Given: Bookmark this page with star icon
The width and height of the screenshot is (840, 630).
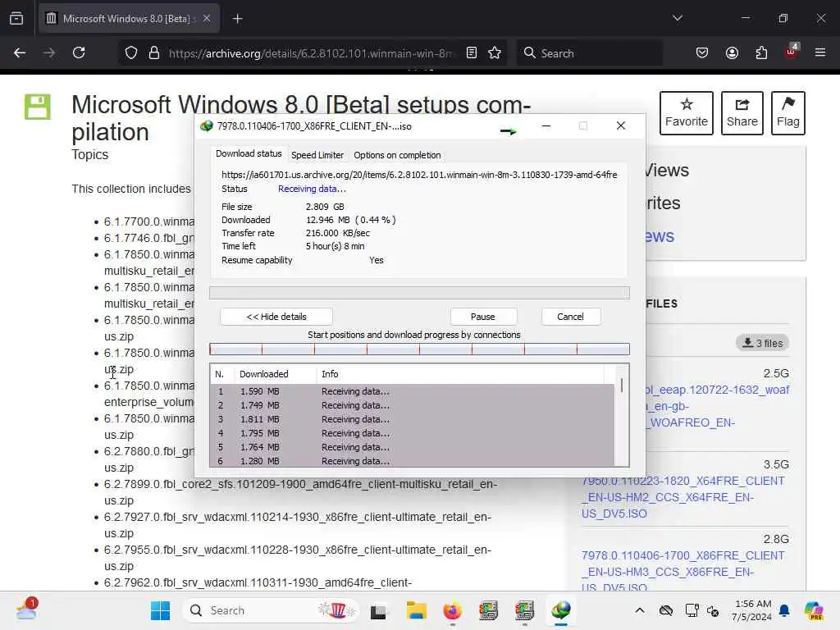Looking at the screenshot, I should (495, 52).
